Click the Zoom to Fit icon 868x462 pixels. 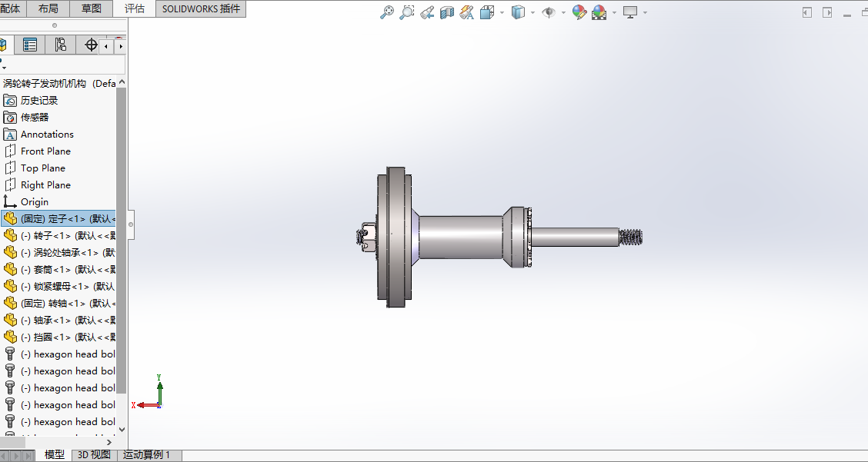pos(387,12)
